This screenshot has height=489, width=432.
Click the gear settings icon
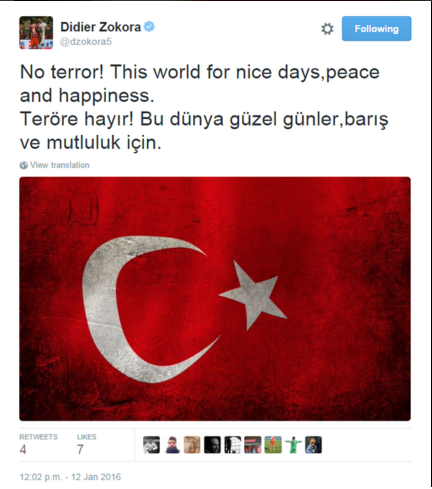(x=327, y=29)
